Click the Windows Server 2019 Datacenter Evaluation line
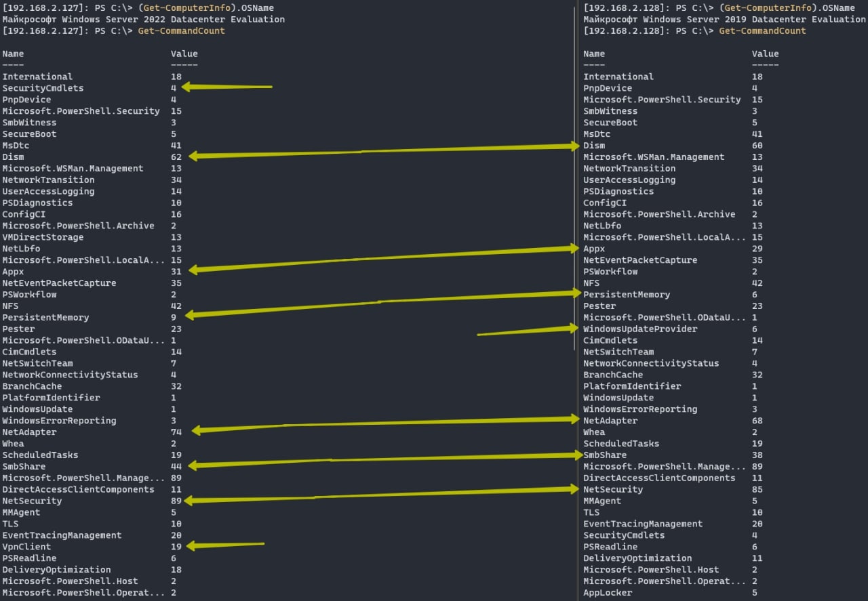 (724, 20)
